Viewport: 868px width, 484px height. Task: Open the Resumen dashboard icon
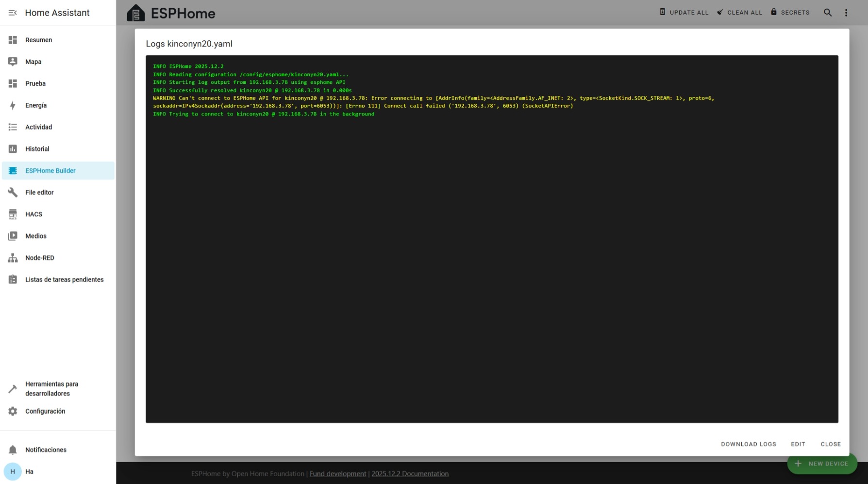pos(13,40)
